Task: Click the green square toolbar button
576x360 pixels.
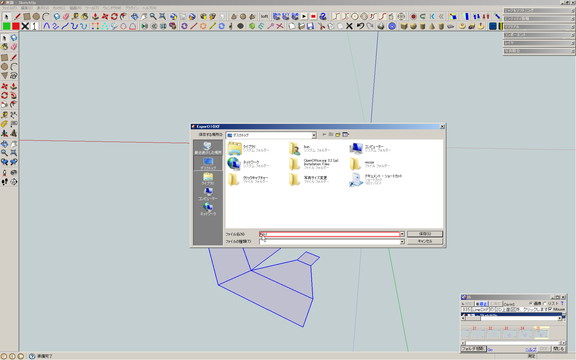Action: click(7, 26)
